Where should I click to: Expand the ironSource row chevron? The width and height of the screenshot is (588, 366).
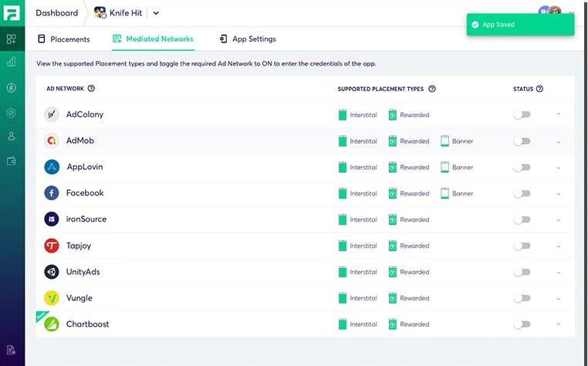pyautogui.click(x=559, y=220)
